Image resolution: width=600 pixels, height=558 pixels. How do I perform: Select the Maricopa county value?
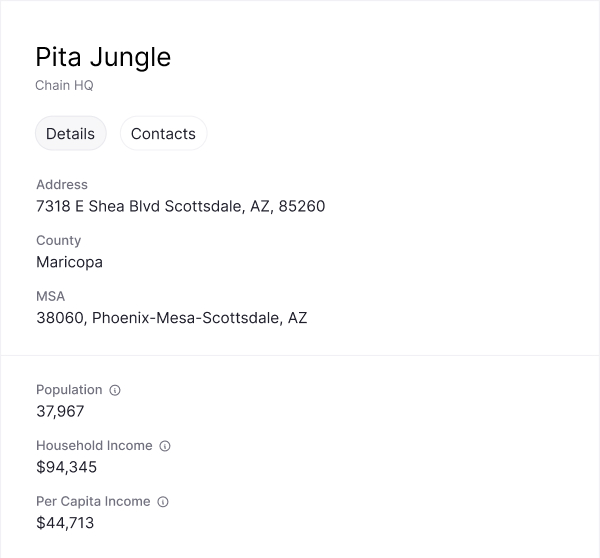(69, 262)
